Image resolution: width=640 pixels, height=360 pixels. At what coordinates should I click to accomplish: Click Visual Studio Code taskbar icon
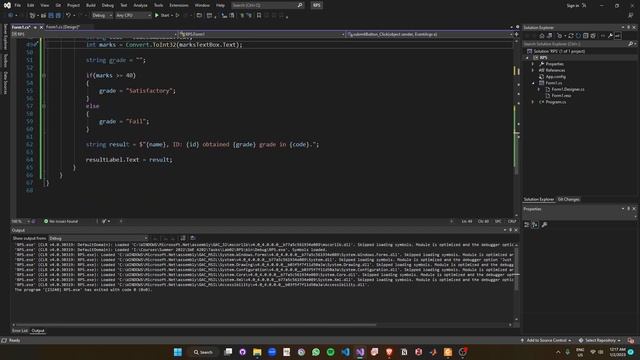pyautogui.click(x=345, y=352)
